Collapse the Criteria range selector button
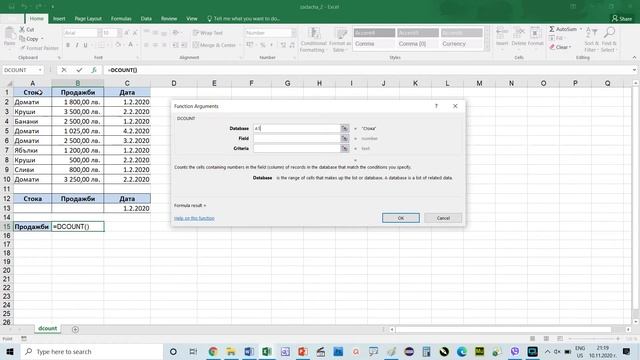The width and height of the screenshot is (640, 360). tap(345, 148)
